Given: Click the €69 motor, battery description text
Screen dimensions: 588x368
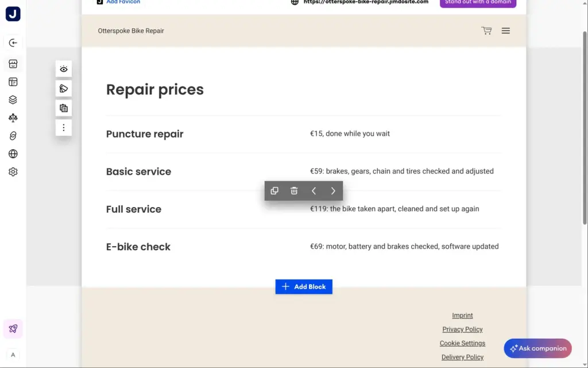Looking at the screenshot, I should (x=404, y=246).
